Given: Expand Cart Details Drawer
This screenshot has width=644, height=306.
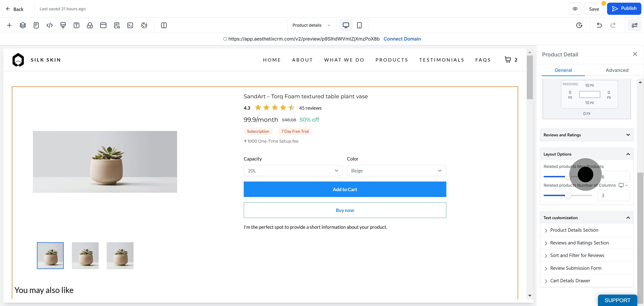Looking at the screenshot, I should coord(587,281).
